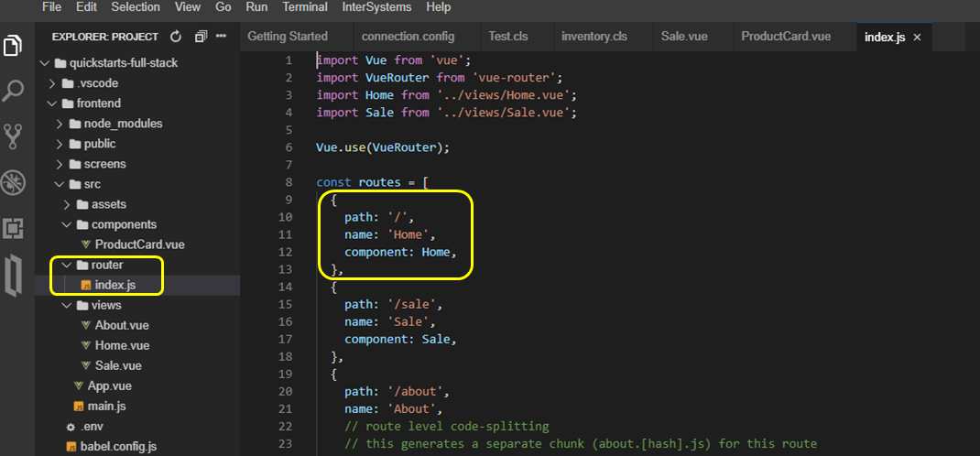Open the Explorer view in activity bar
Image resolution: width=980 pixels, height=456 pixels.
coord(14,46)
